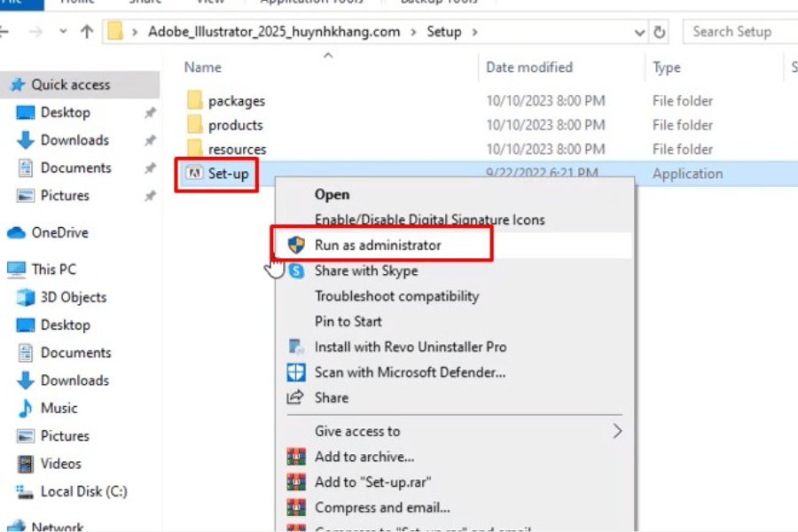
Task: Click the Skype icon in context menu
Action: 297,271
